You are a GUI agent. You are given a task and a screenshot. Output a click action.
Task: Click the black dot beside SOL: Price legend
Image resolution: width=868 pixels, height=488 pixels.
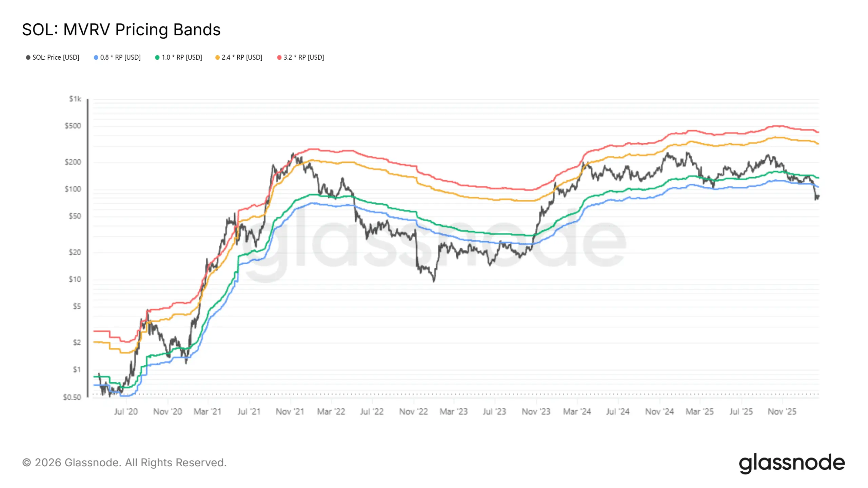[x=28, y=58]
